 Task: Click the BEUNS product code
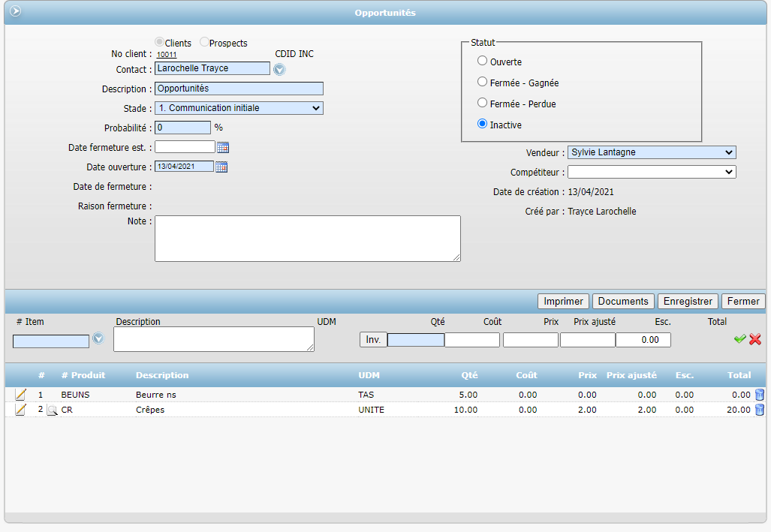(x=75, y=395)
